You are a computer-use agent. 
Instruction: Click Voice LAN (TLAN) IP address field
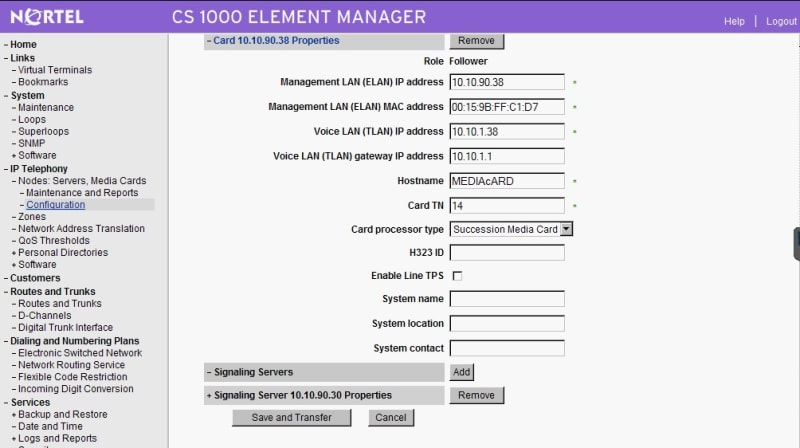(507, 132)
